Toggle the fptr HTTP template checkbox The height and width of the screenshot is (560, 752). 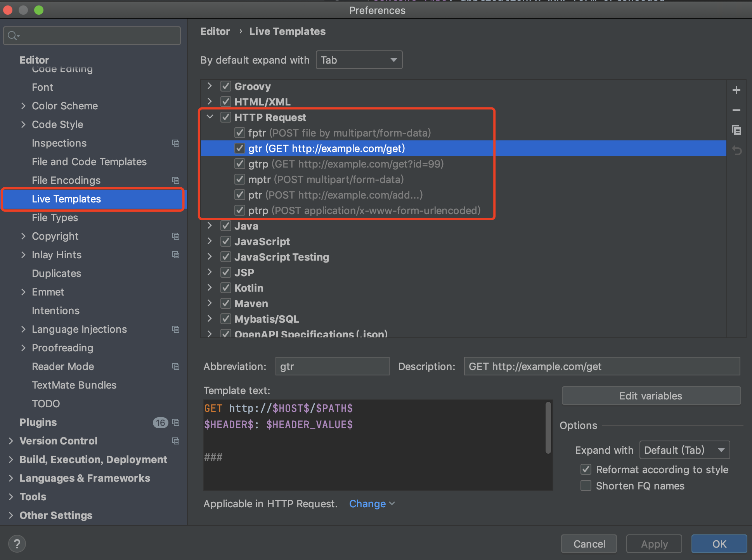point(238,132)
